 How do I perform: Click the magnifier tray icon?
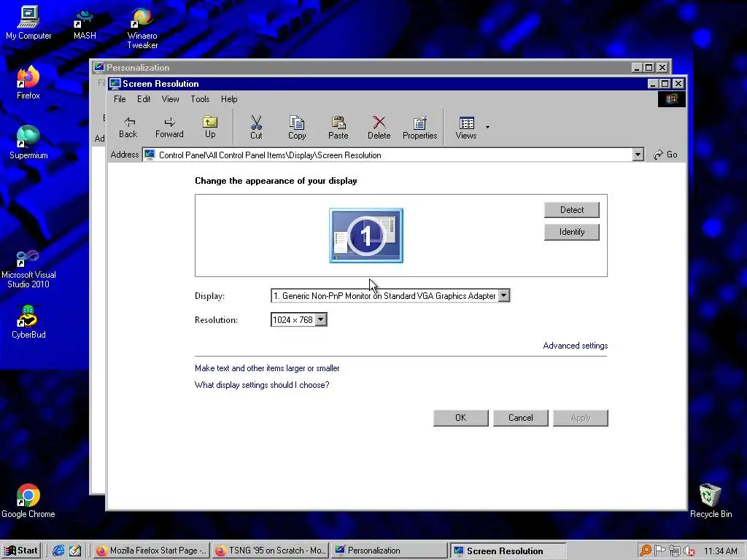coord(645,551)
